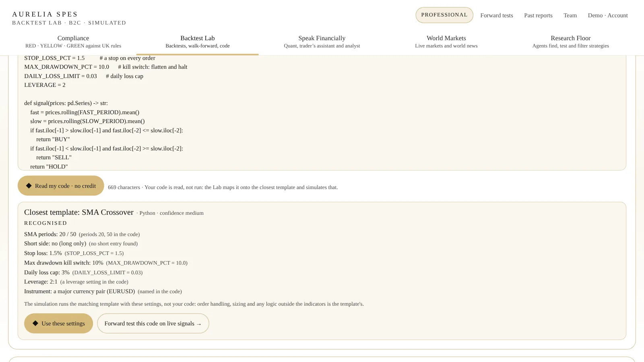This screenshot has height=362, width=644.
Task: Click 'Instrument: a major currency pair (EURUSD)' row
Action: [x=103, y=291]
